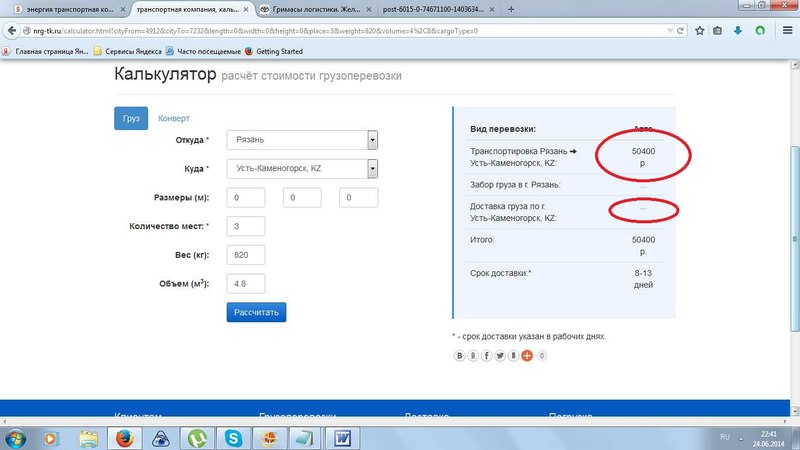Bookmark this page with star icon
This screenshot has width=800, height=450.
click(699, 31)
